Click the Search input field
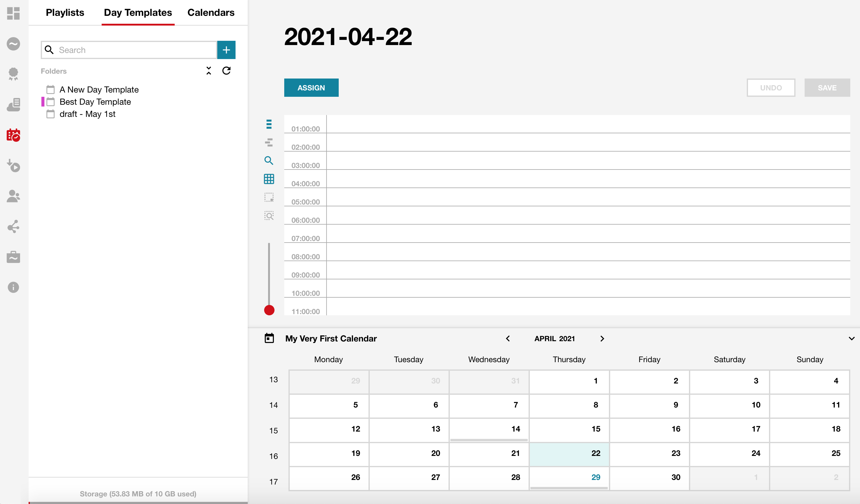Screen dimensions: 860x504 click(x=129, y=50)
